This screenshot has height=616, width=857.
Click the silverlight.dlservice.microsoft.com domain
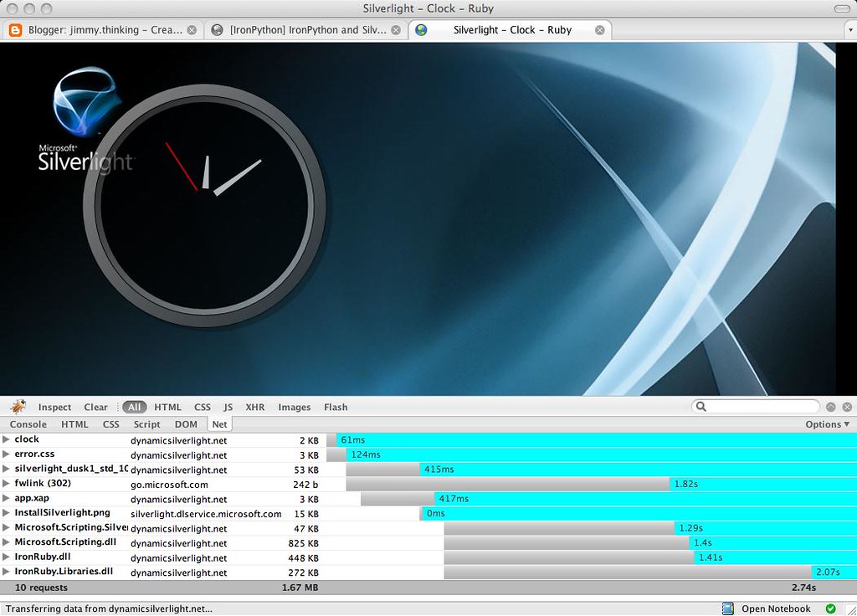pyautogui.click(x=206, y=514)
